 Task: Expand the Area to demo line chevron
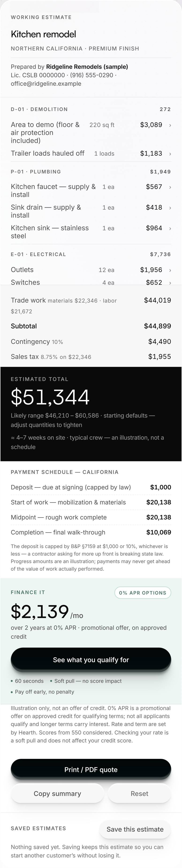[170, 125]
